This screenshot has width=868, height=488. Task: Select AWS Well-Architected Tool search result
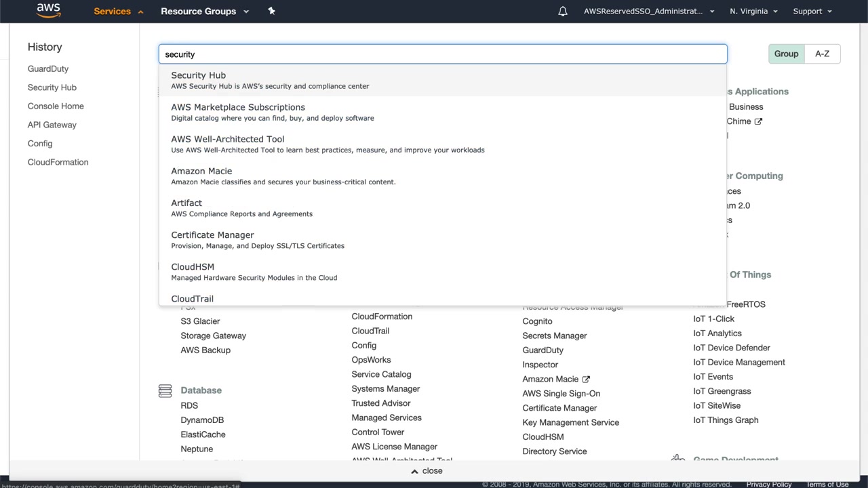tap(443, 144)
